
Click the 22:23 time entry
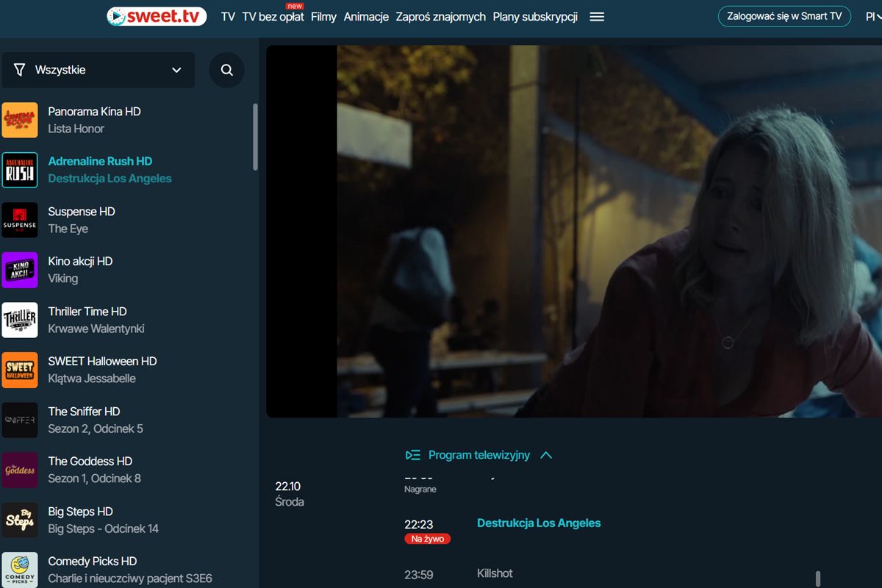coord(419,525)
